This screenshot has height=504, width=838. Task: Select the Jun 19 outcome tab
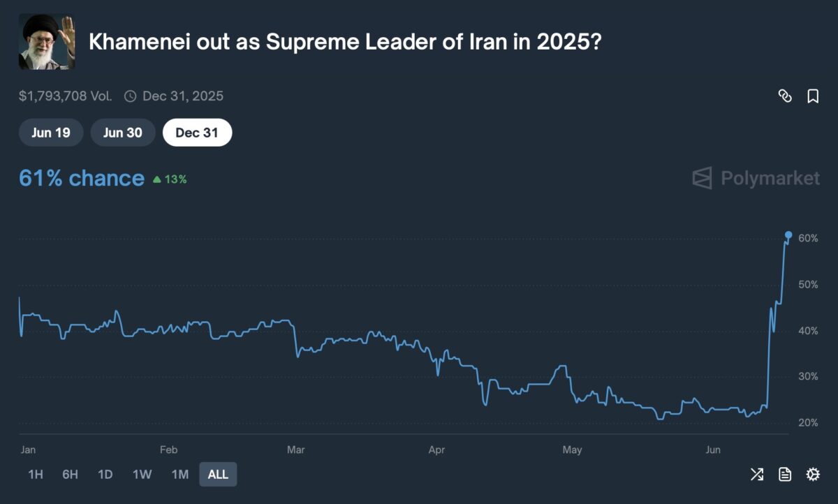tap(50, 132)
